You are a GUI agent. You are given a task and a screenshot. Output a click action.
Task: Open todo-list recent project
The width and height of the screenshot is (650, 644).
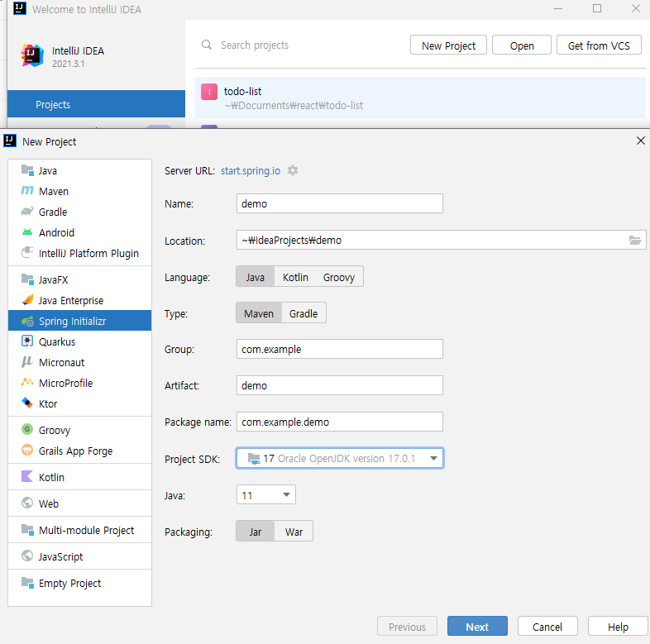pos(420,98)
